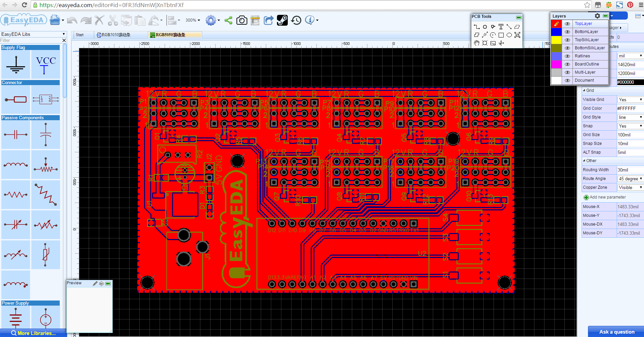Select the Track tool in PCB Tools
The height and width of the screenshot is (337, 644).
(x=477, y=27)
